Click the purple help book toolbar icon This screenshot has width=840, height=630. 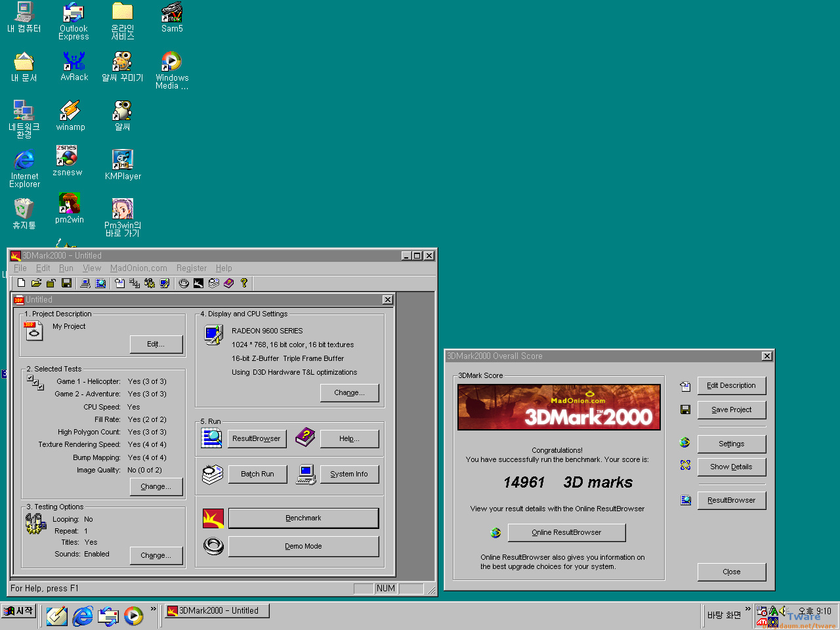coord(228,283)
